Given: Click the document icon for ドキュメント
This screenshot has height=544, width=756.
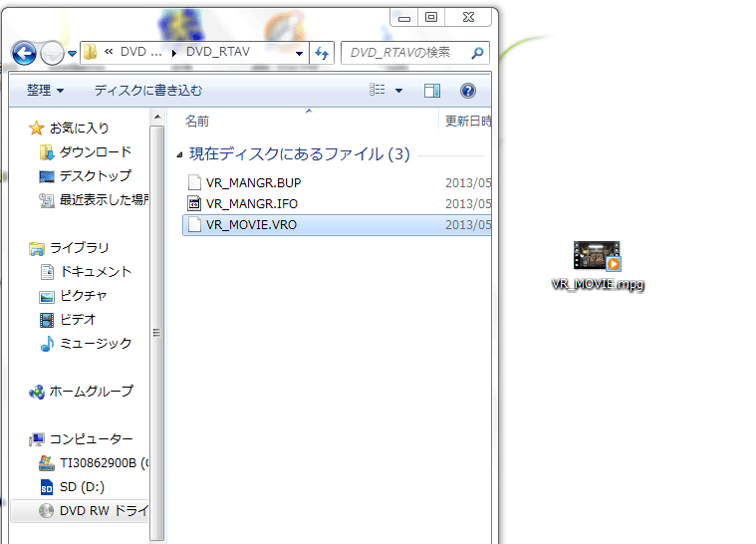Looking at the screenshot, I should (47, 272).
